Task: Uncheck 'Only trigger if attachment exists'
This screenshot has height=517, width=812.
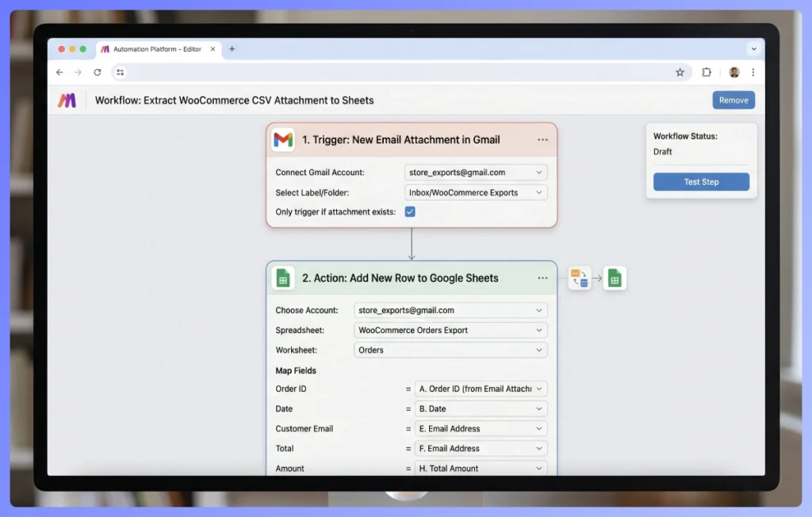Action: click(x=410, y=212)
